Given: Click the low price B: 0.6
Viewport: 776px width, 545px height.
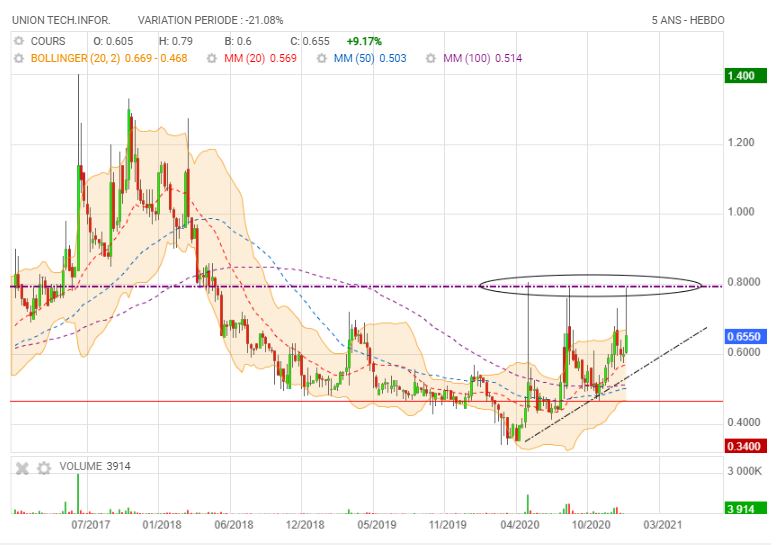Looking at the screenshot, I should tap(238, 41).
